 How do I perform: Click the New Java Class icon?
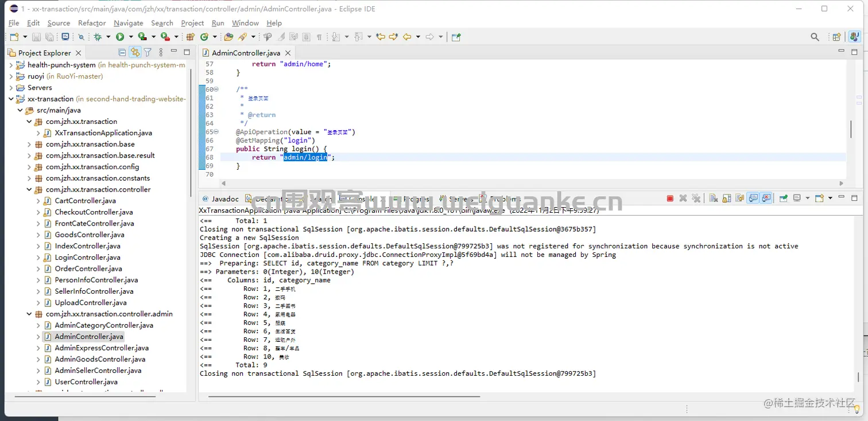[x=204, y=37]
